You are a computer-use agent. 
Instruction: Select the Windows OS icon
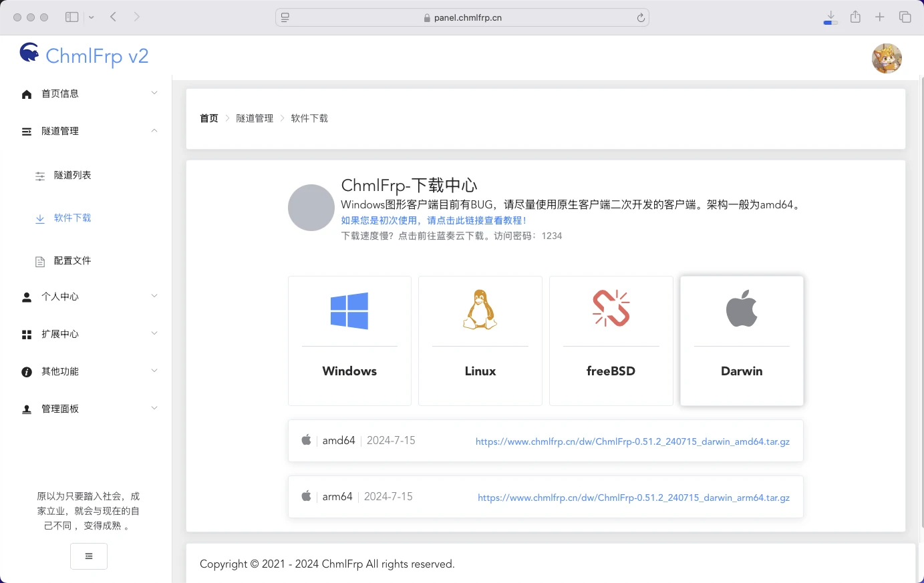click(349, 309)
